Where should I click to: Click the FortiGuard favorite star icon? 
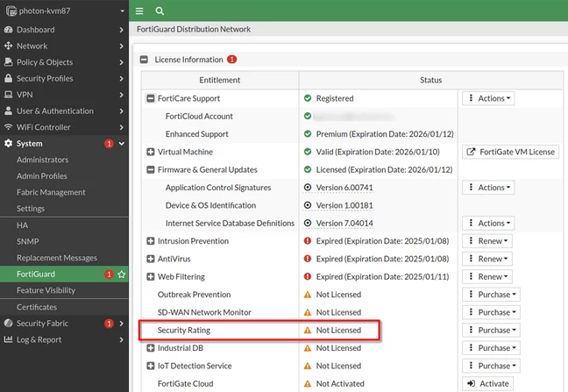pyautogui.click(x=121, y=274)
